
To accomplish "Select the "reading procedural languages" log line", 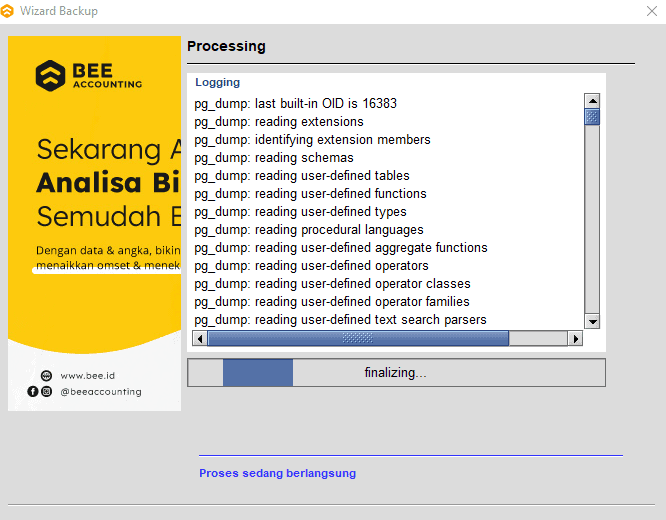I will tap(308, 230).
